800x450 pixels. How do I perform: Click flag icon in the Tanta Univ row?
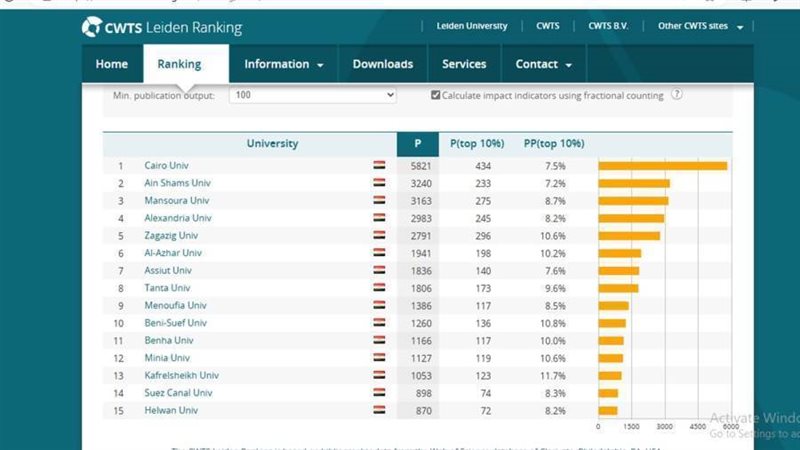click(x=380, y=288)
